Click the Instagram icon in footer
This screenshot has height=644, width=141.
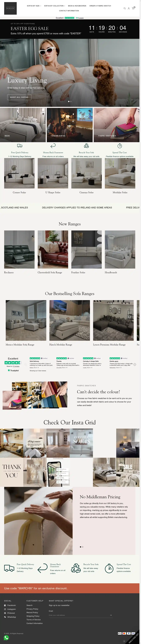[x=5, y=609]
